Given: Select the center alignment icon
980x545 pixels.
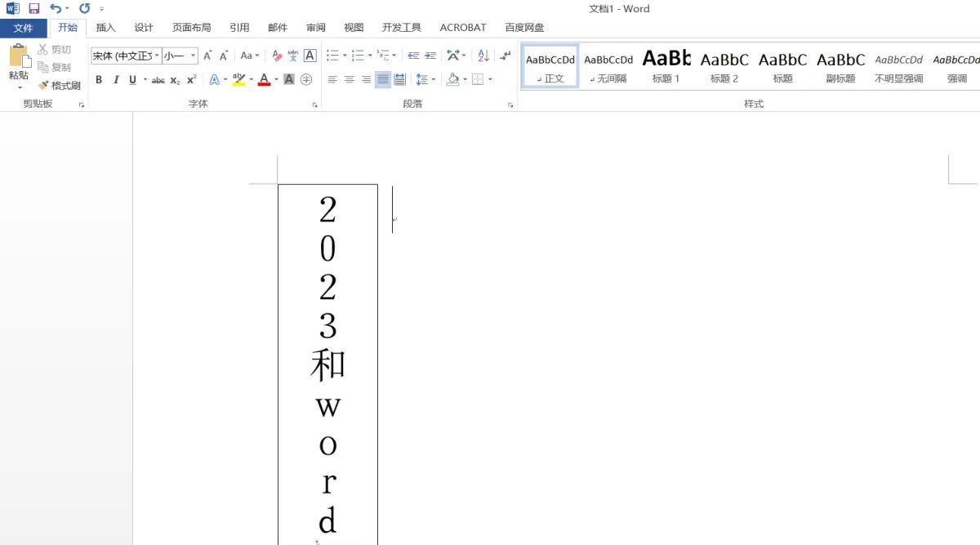Looking at the screenshot, I should coord(350,79).
